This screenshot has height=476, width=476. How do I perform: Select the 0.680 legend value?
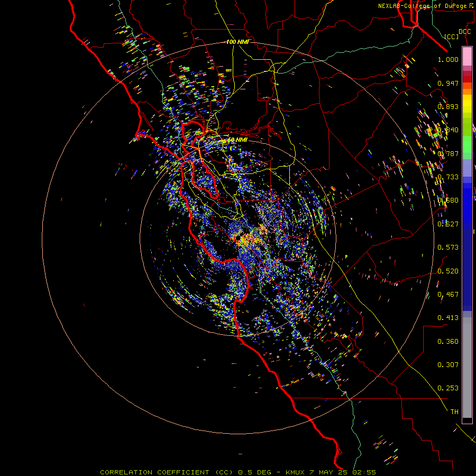tap(448, 200)
